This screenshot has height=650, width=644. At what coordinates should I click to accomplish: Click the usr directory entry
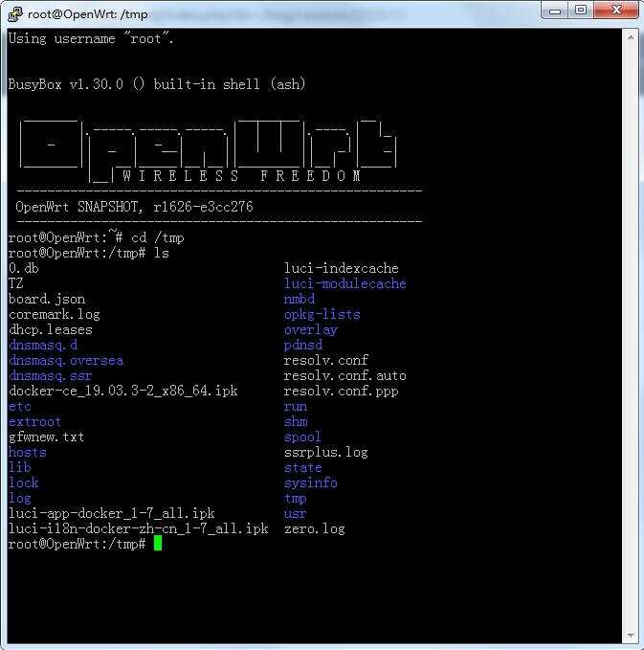click(x=295, y=514)
